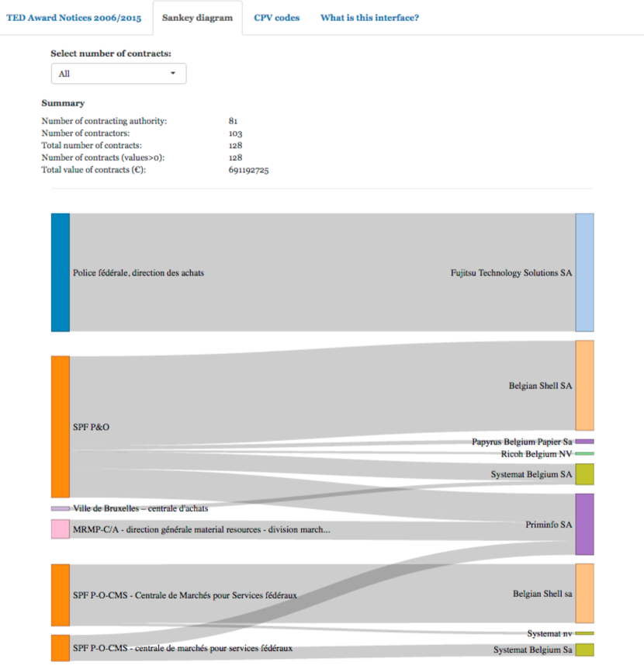Click the "Belgian Shell SA" label
Viewport: 644px width, 669px height.
(x=540, y=386)
